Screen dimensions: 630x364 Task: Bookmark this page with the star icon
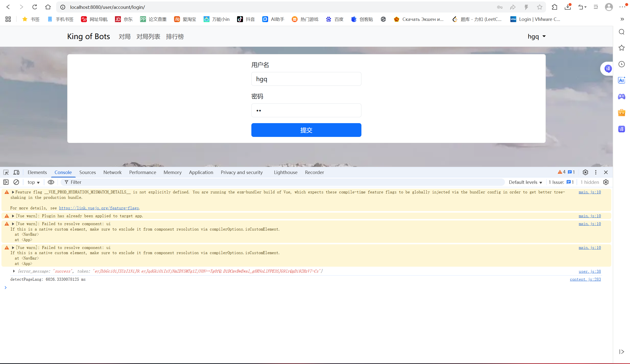[x=539, y=7]
